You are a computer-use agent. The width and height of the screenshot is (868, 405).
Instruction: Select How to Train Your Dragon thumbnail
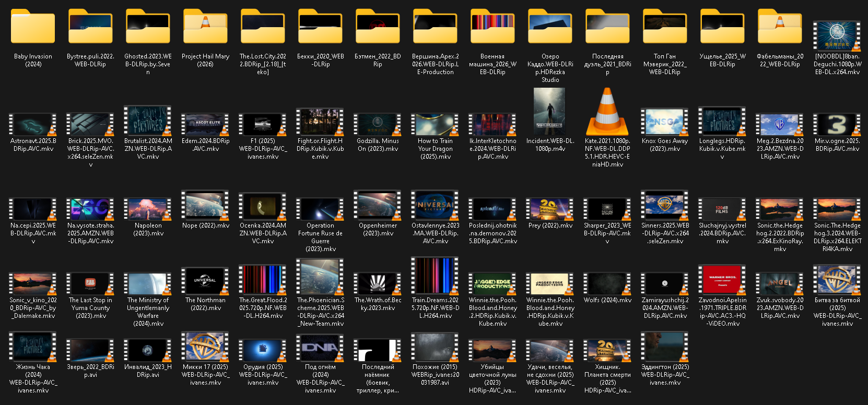(x=435, y=125)
